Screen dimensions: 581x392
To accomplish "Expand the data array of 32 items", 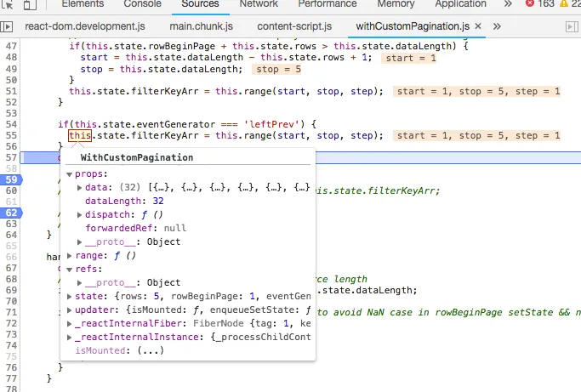I will point(79,188).
